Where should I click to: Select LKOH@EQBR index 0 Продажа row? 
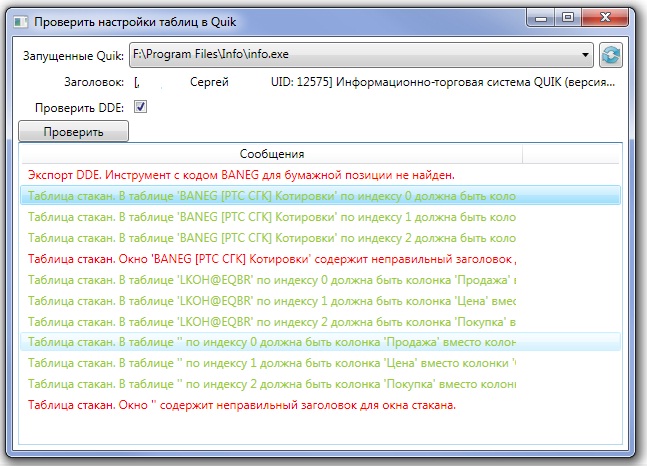point(320,280)
